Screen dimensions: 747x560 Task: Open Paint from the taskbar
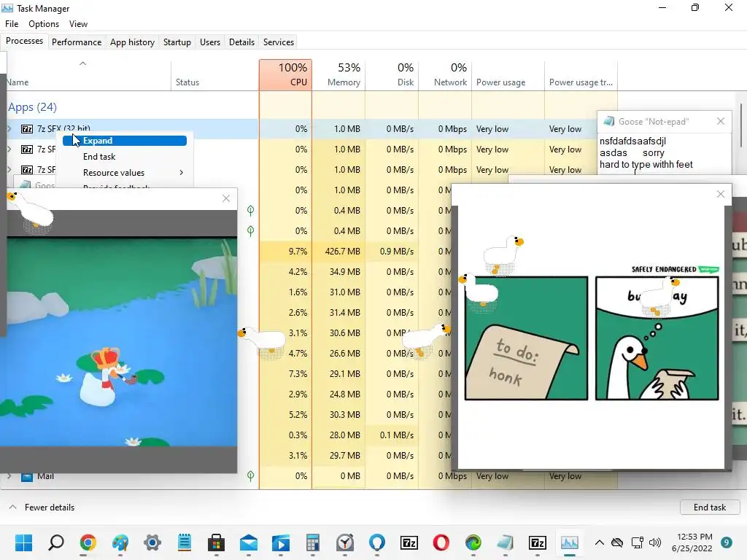click(120, 542)
